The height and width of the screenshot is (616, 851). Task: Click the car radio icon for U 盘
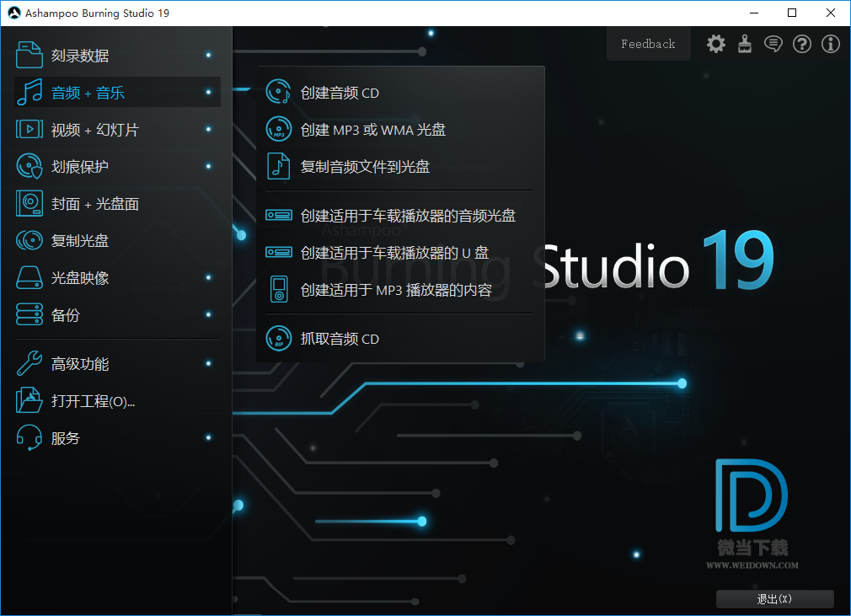[x=278, y=252]
